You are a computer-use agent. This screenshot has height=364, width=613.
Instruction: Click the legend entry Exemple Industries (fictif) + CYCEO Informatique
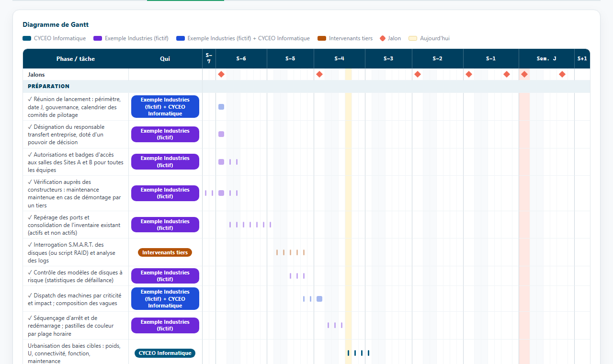243,38
